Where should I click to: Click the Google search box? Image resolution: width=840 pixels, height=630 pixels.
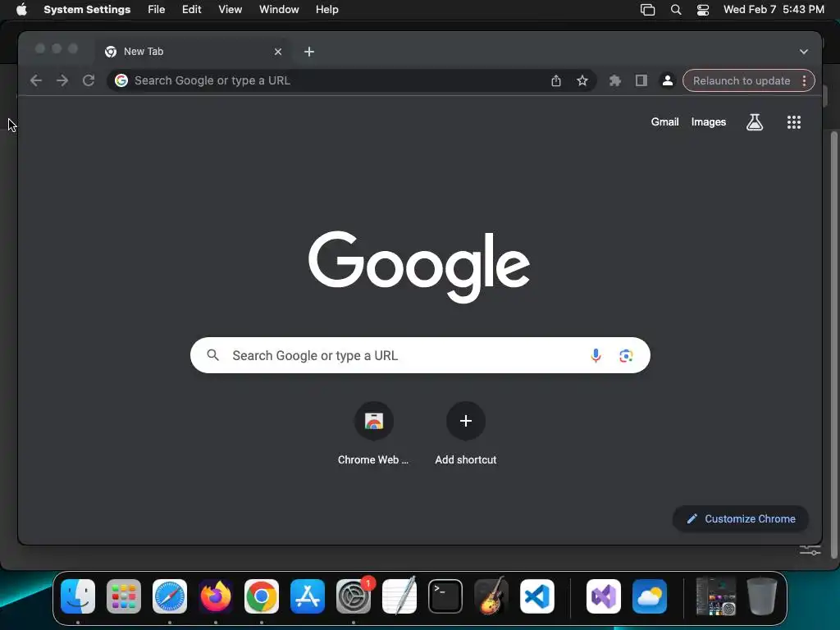click(x=420, y=355)
